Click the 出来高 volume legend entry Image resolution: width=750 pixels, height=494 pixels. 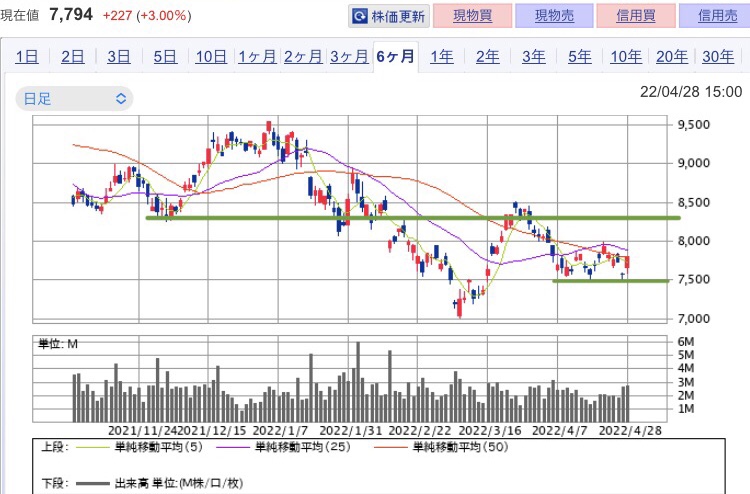point(159,483)
